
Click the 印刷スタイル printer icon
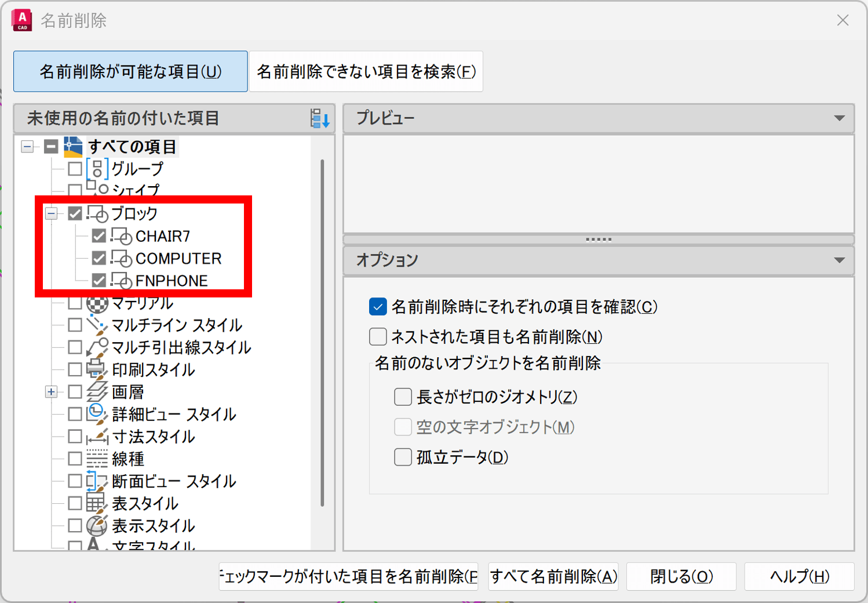click(x=96, y=369)
